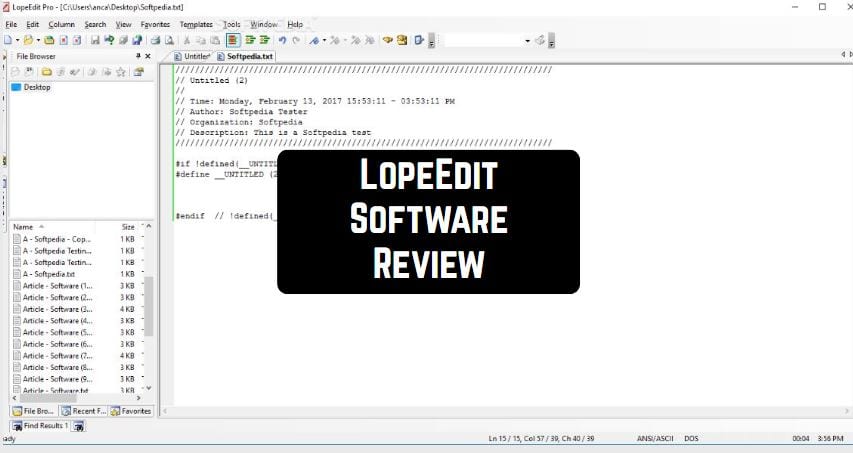Image resolution: width=853 pixels, height=453 pixels.
Task: Open the File menu
Action: pyautogui.click(x=11, y=24)
